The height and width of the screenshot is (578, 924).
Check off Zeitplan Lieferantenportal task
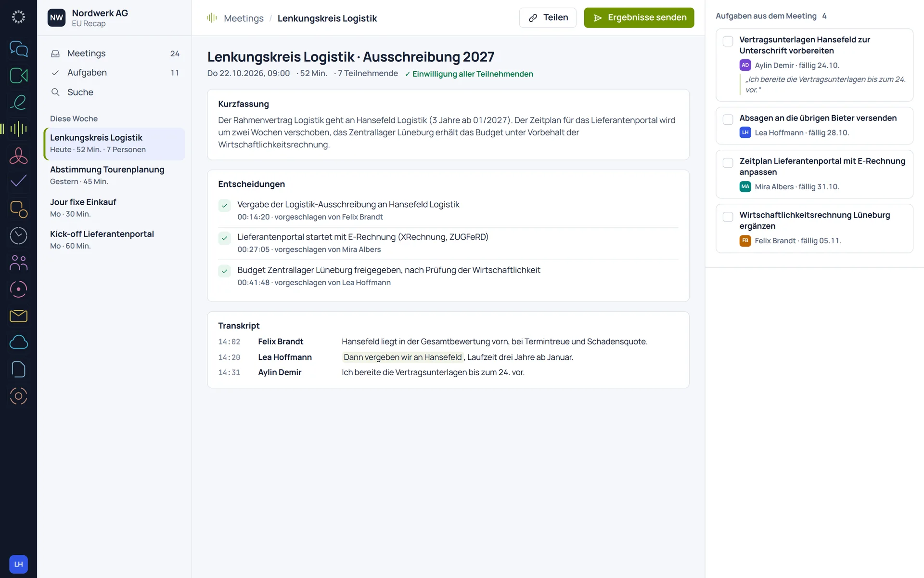pos(728,163)
